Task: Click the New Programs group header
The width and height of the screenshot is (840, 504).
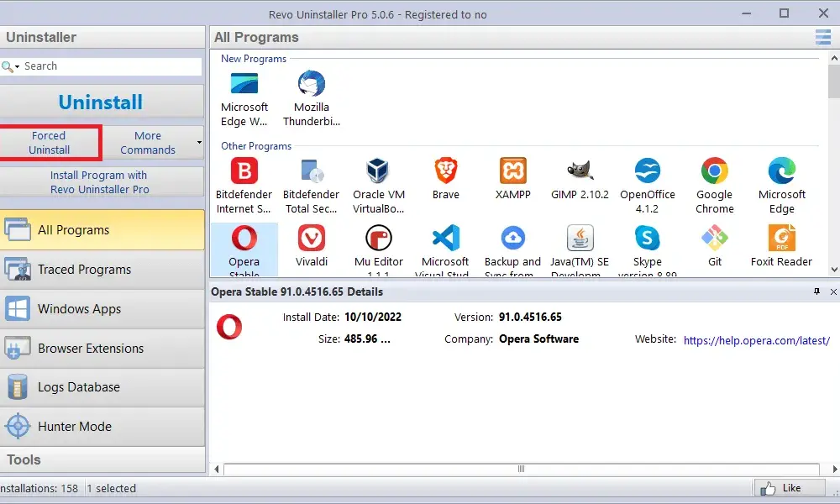Action: (x=254, y=59)
